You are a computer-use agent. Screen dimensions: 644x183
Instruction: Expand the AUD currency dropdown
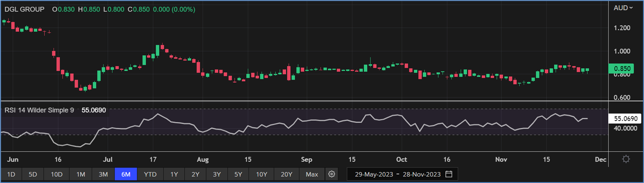click(623, 8)
